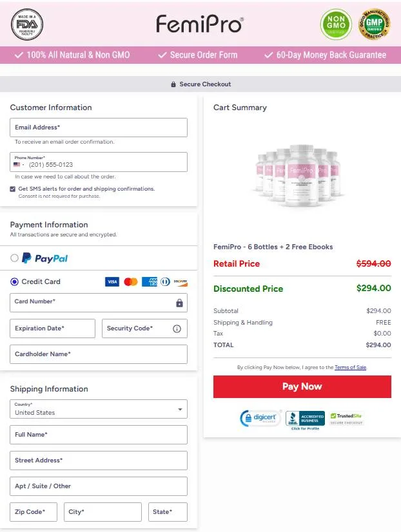Open the Terms of Sale link
The height and width of the screenshot is (532, 401).
click(350, 367)
